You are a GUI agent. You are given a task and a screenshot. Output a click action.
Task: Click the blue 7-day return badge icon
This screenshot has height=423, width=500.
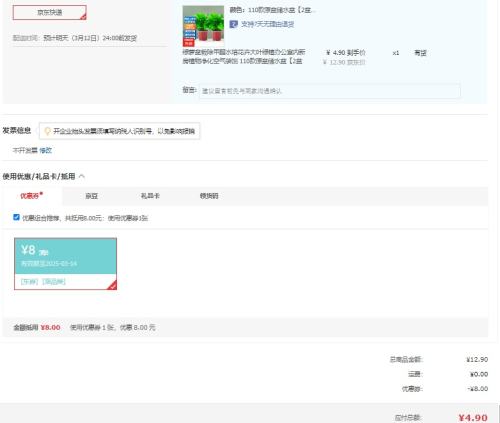pos(234,24)
